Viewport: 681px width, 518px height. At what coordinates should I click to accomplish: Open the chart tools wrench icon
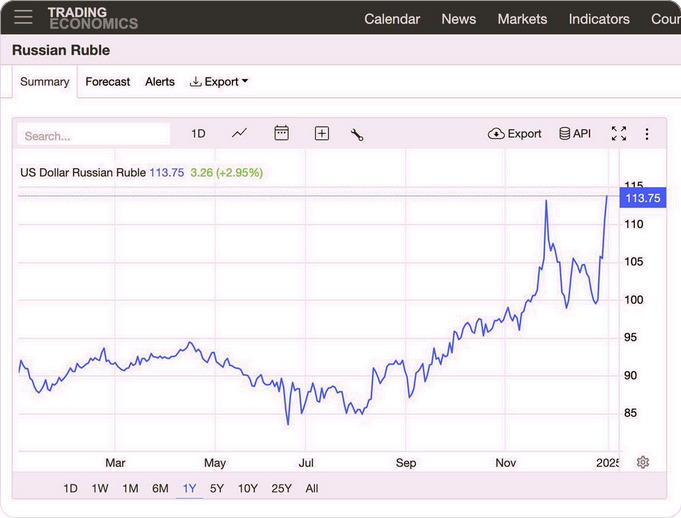(x=357, y=134)
